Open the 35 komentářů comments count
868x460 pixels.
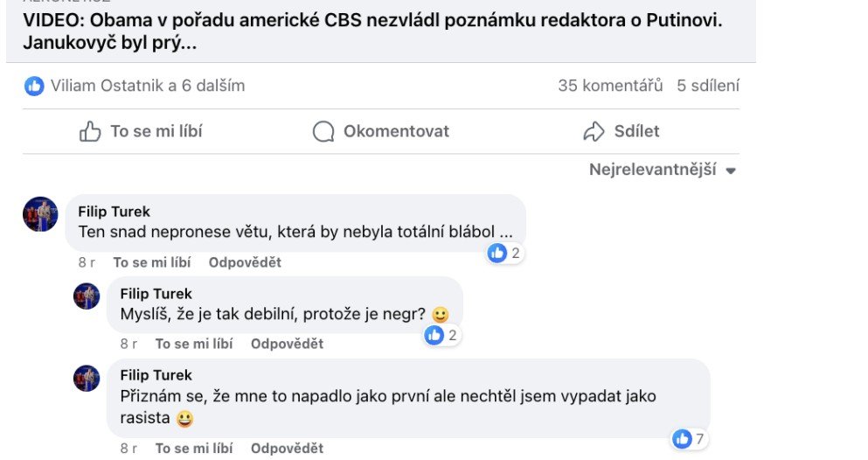611,86
